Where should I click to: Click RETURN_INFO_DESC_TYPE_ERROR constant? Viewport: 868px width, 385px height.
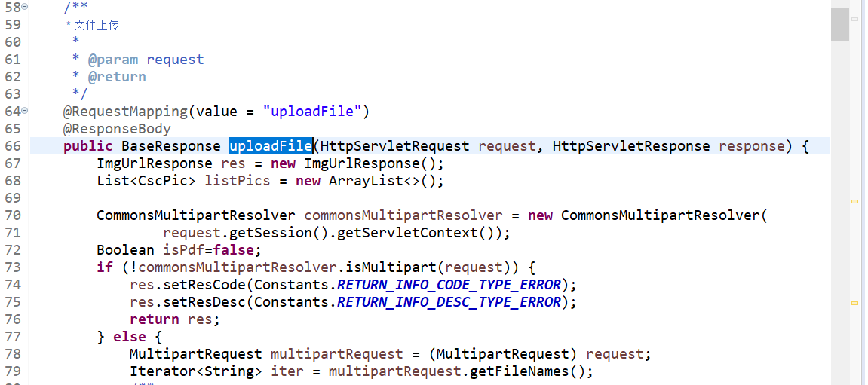pyautogui.click(x=449, y=302)
